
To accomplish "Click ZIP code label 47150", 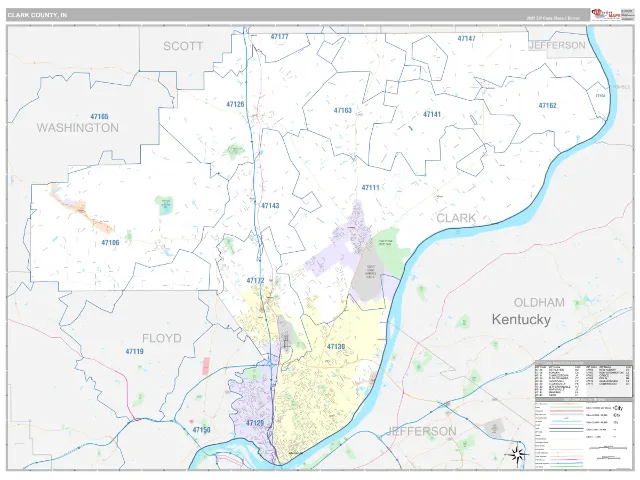I will tap(202, 430).
